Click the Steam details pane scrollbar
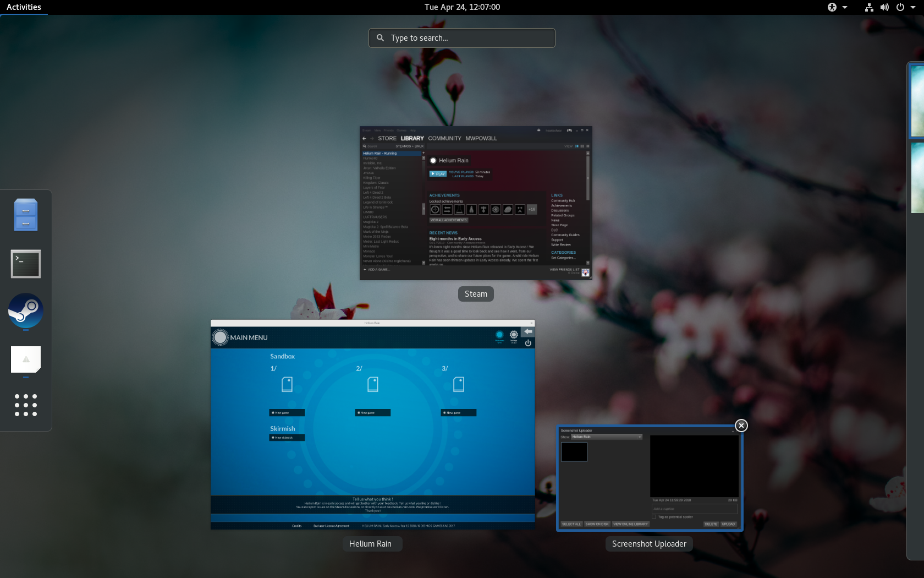This screenshot has height=578, width=924. tap(588, 177)
